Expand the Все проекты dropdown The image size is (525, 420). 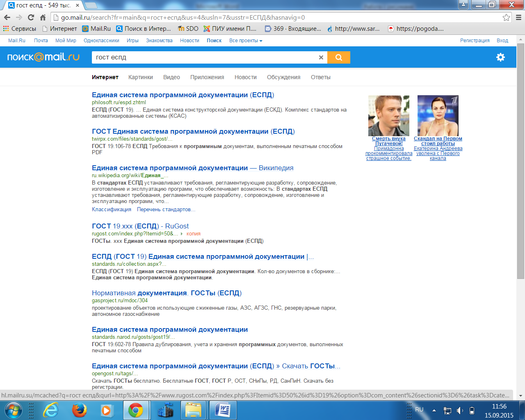246,41
